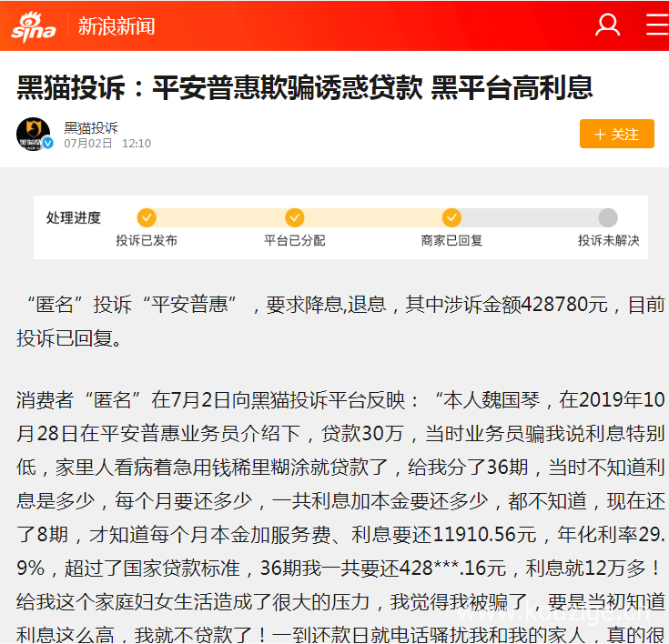Click the 黑猫投诉 author avatar
This screenshot has width=669, height=644.
pyautogui.click(x=34, y=134)
